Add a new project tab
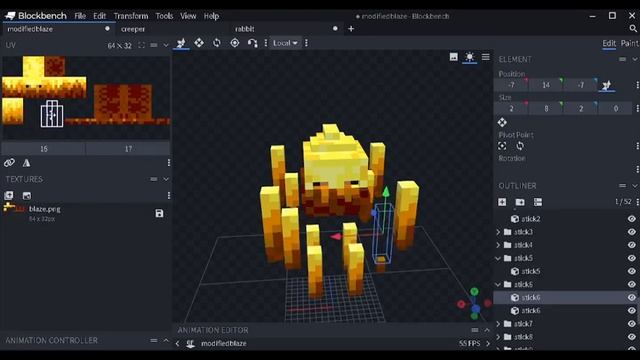 [351, 29]
